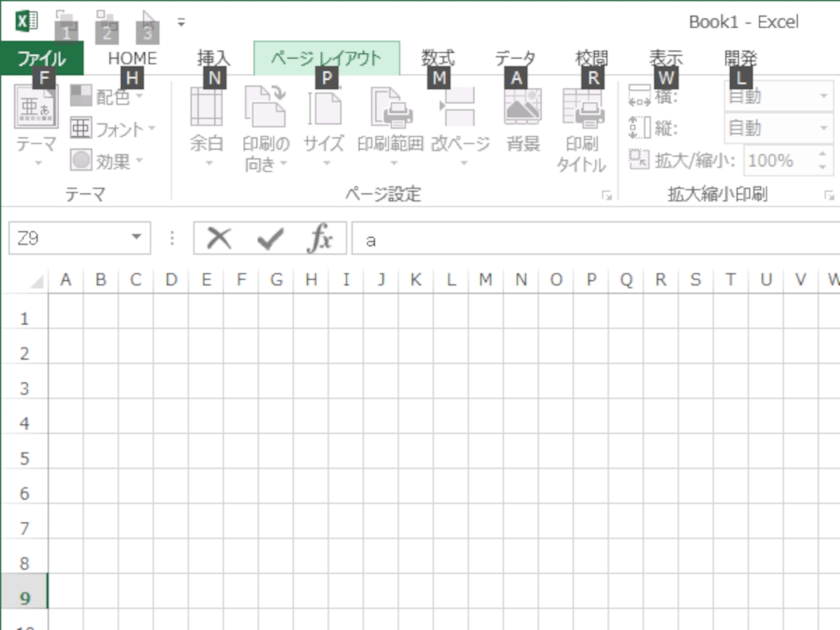Click the formula bar input field

595,239
